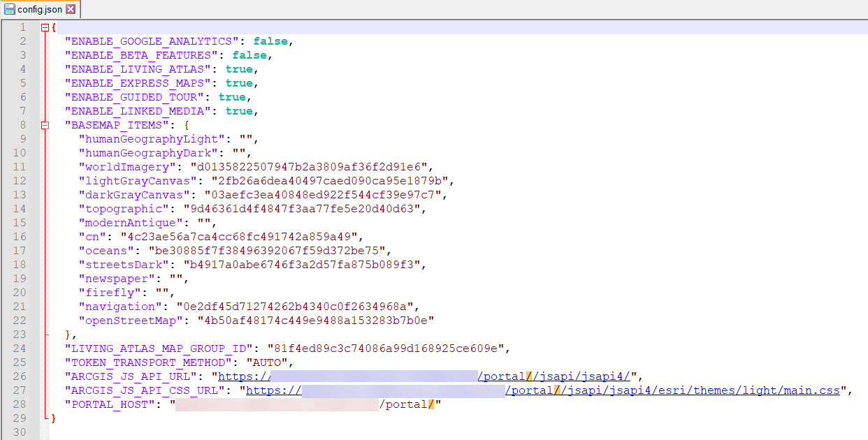Click line number 11 in the margin
The image size is (868, 440).
(x=20, y=166)
